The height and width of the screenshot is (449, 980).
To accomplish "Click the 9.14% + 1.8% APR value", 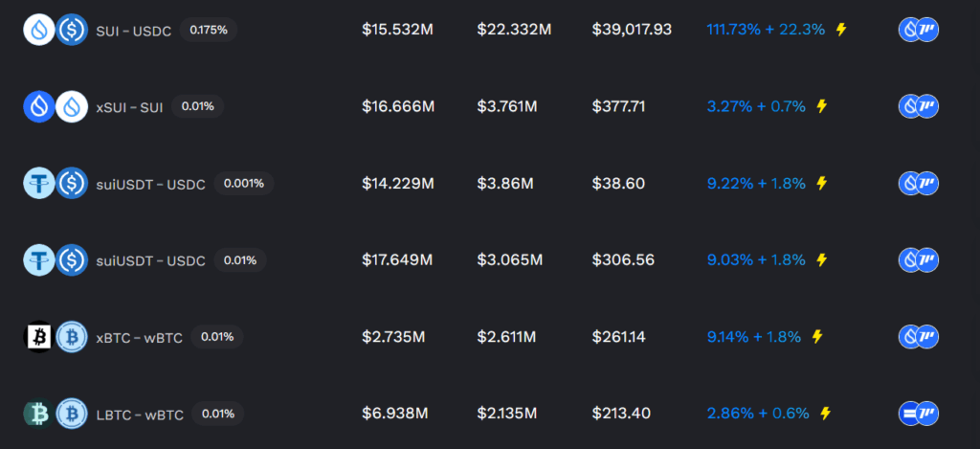I will click(x=756, y=336).
